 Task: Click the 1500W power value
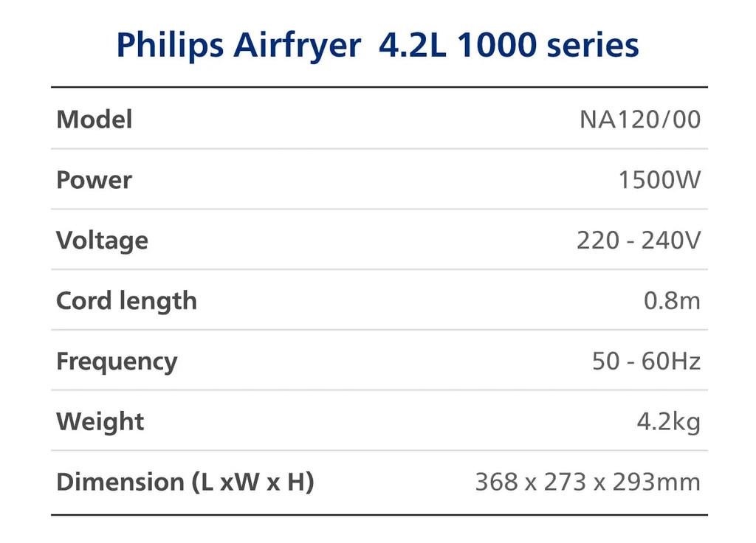coord(659,180)
